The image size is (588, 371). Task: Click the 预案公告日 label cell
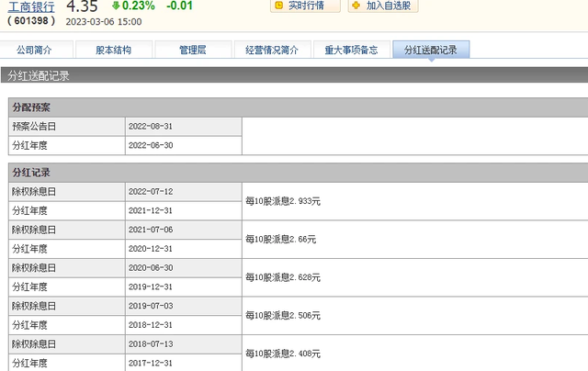pyautogui.click(x=67, y=127)
